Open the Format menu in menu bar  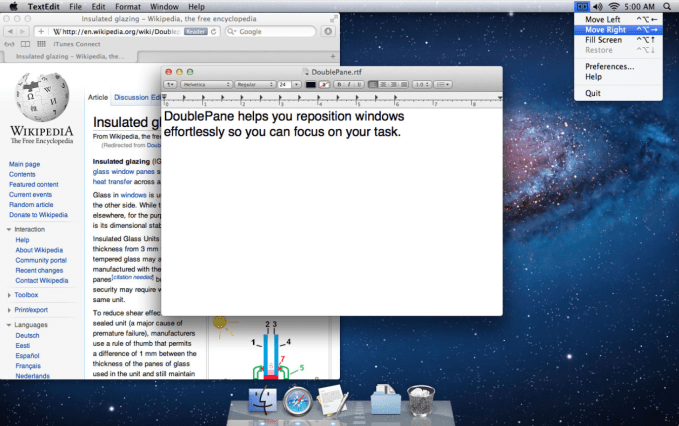click(128, 6)
